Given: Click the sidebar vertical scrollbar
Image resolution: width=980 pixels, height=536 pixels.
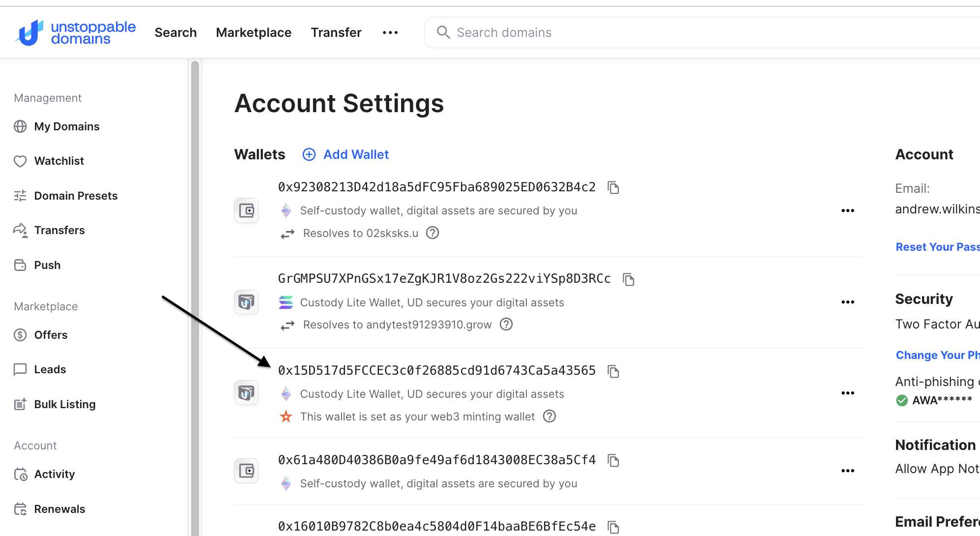Looking at the screenshot, I should point(195,295).
